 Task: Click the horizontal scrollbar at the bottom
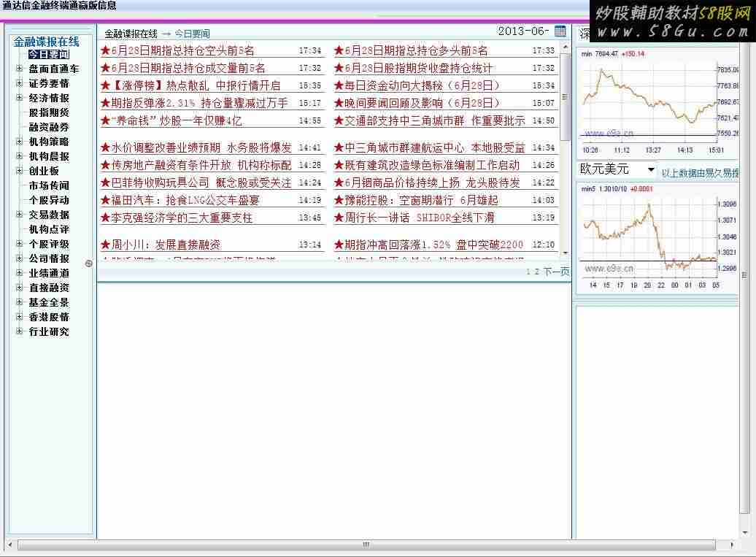[366, 545]
